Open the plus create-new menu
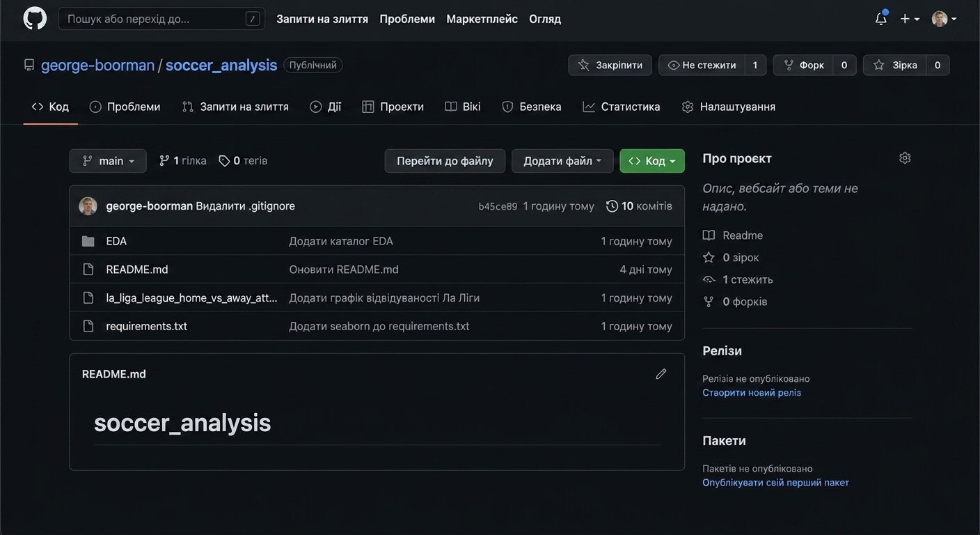Screen dimensions: 980x535 coord(910,19)
